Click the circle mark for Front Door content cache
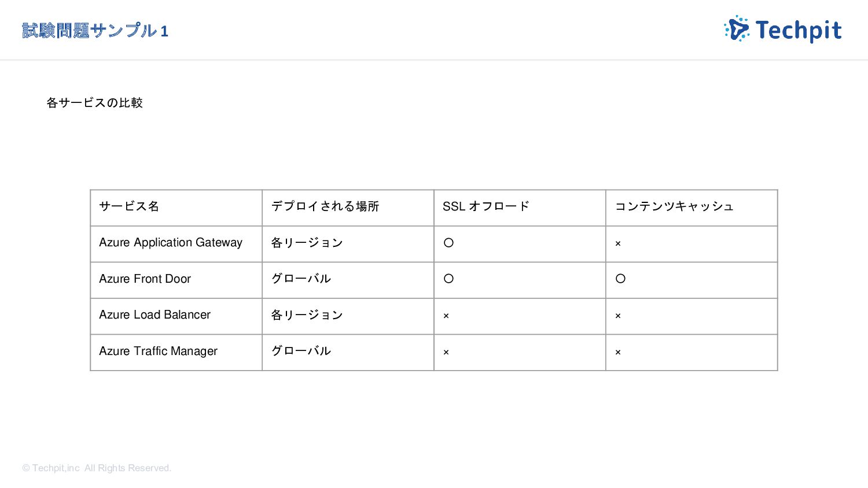 [620, 279]
